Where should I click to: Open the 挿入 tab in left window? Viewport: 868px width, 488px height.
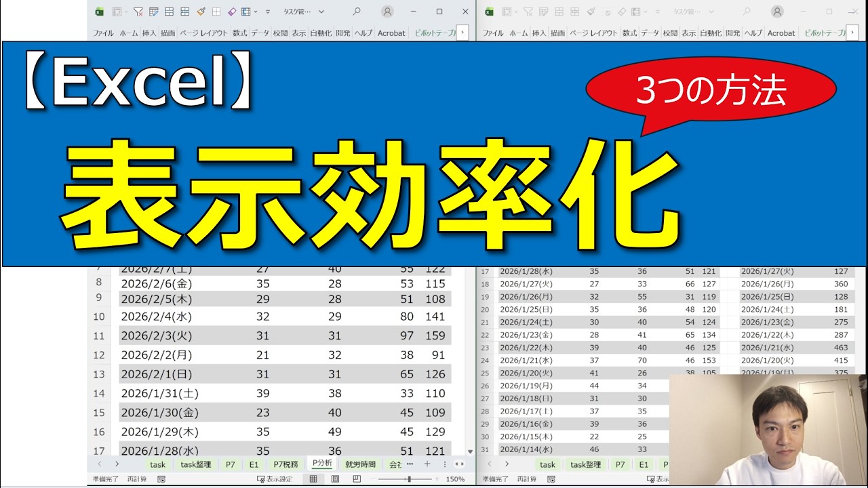(149, 33)
